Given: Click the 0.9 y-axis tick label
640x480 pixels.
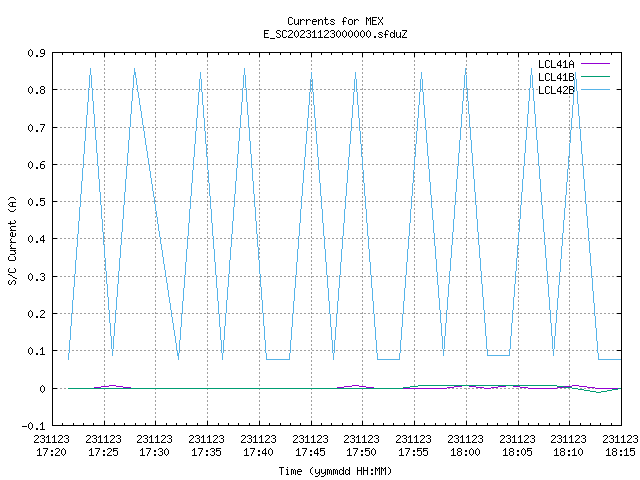Looking at the screenshot, I should (x=36, y=53).
